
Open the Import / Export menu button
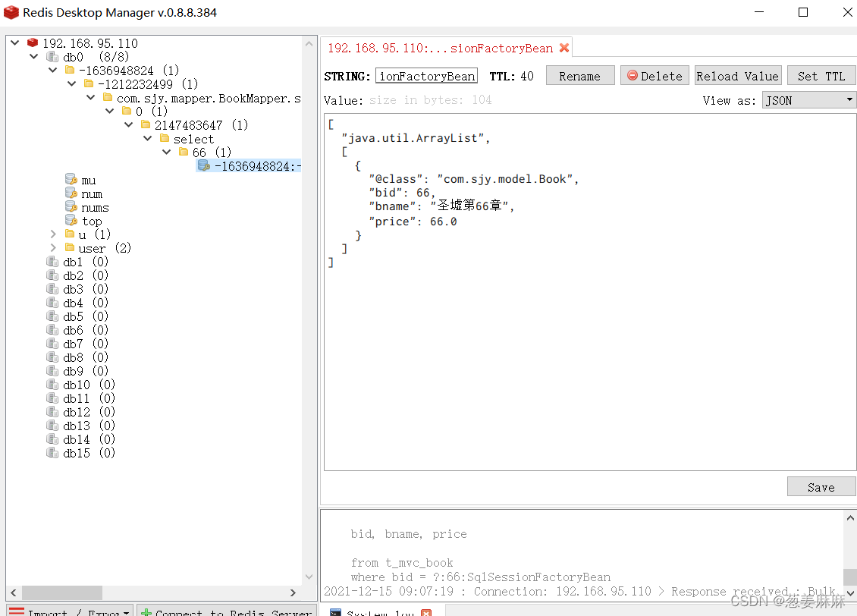click(x=70, y=611)
